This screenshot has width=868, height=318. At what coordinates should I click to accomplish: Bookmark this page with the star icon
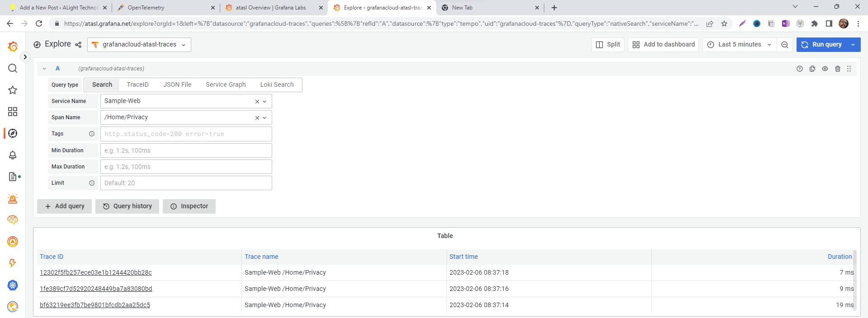pos(724,23)
